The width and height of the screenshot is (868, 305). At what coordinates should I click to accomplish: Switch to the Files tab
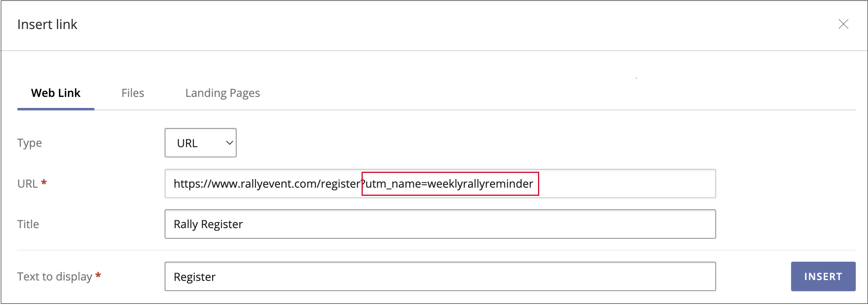133,93
